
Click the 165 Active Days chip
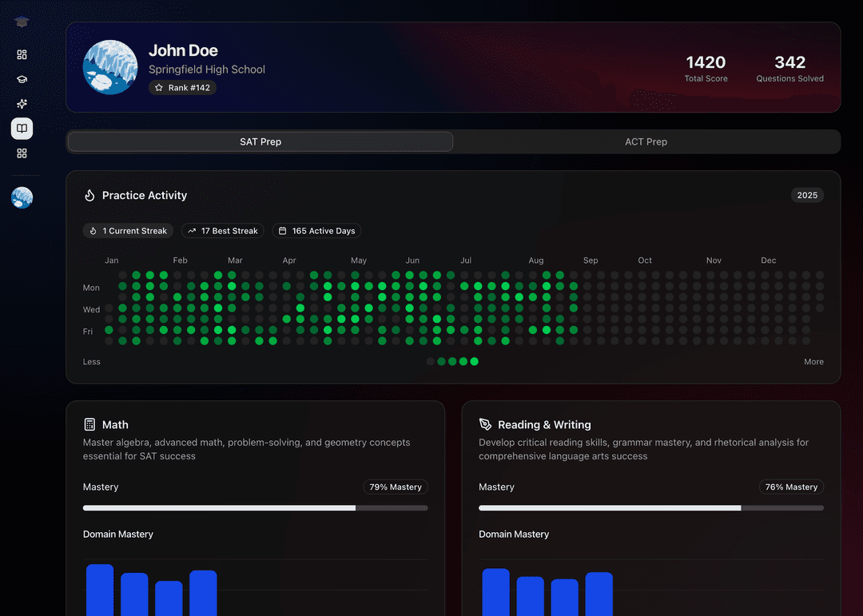[x=316, y=231]
